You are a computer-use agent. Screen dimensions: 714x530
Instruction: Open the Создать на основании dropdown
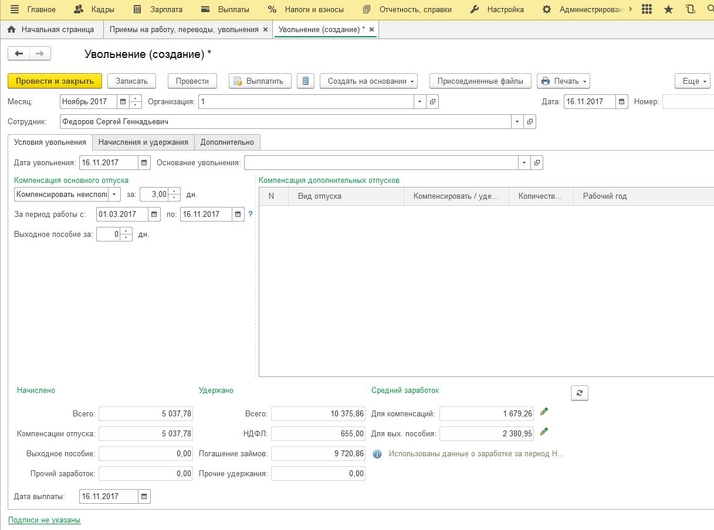(x=369, y=81)
